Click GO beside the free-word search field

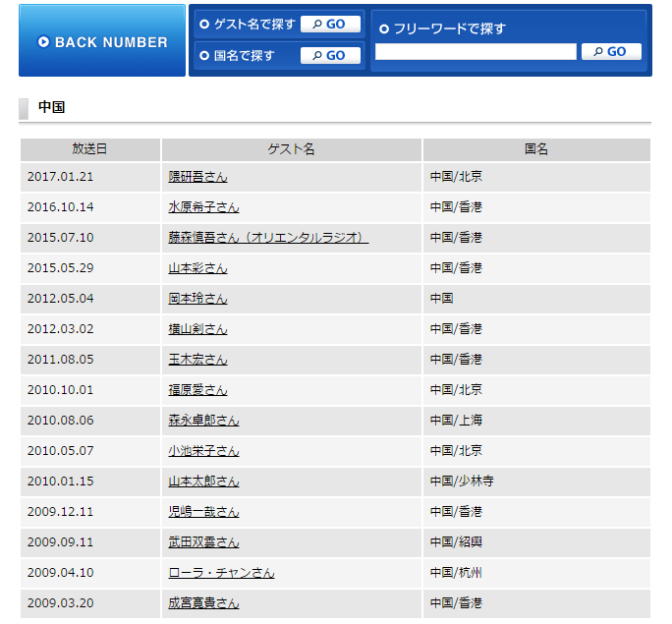(x=611, y=51)
